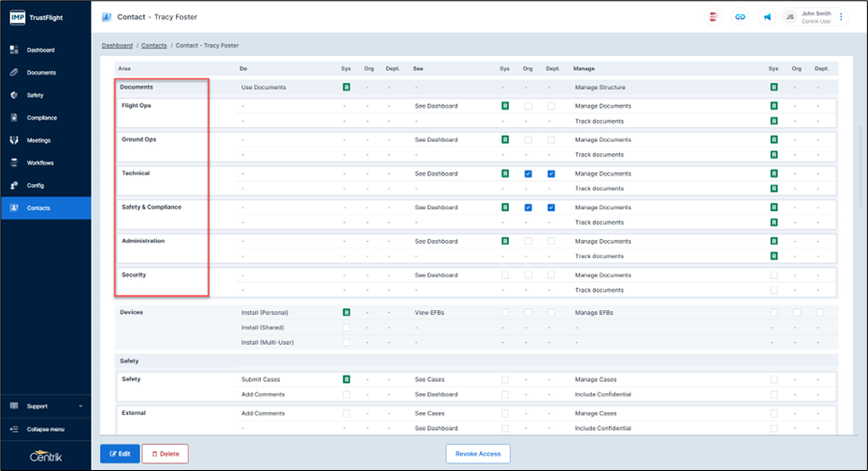Open the Dashboard sidebar icon

pyautogui.click(x=14, y=50)
